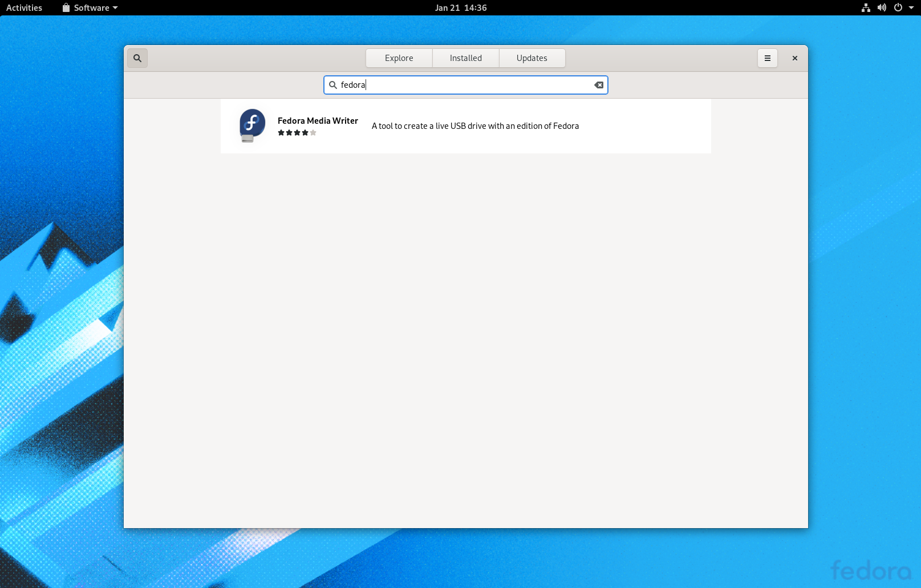Open the Activities overview
The height and width of the screenshot is (588, 921).
pyautogui.click(x=24, y=8)
